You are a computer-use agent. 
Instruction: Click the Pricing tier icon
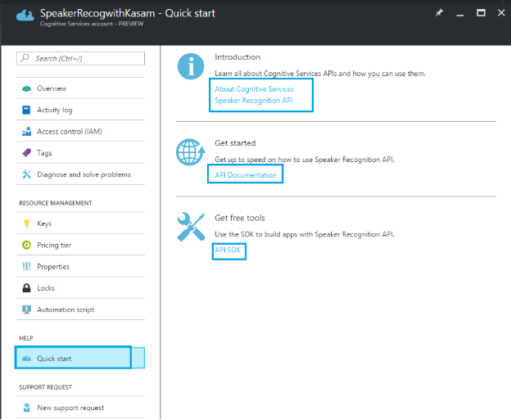click(x=26, y=245)
